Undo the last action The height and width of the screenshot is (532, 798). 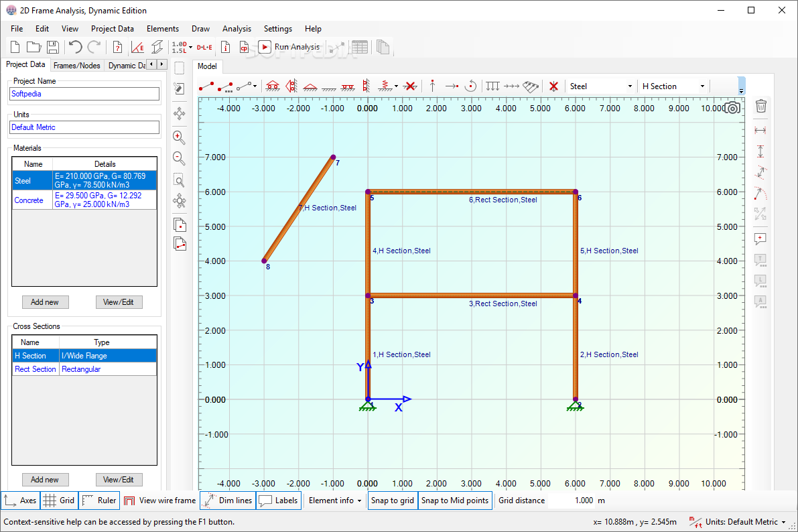click(75, 47)
